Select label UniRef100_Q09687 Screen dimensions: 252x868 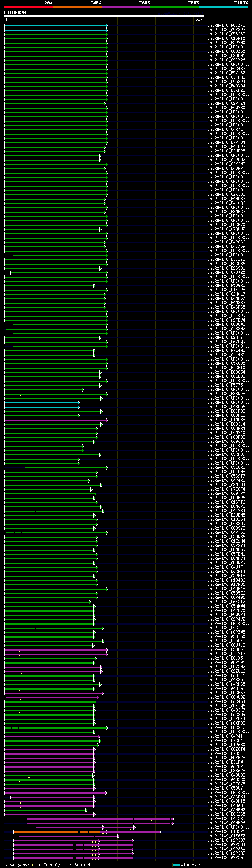click(226, 441)
